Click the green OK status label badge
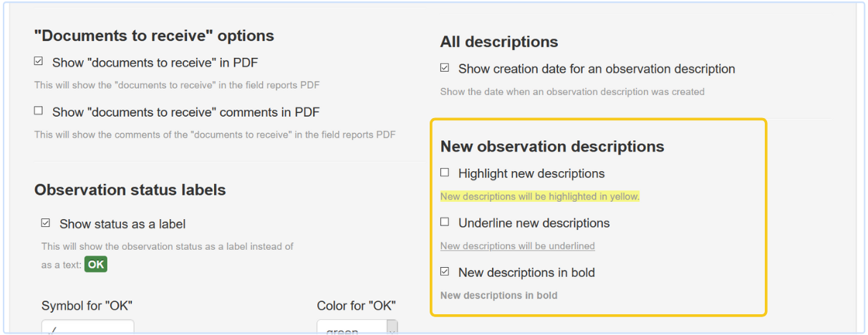The width and height of the screenshot is (868, 335). point(96,264)
